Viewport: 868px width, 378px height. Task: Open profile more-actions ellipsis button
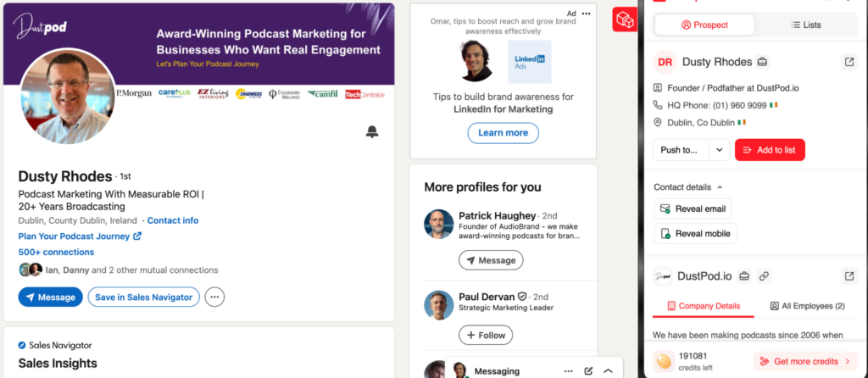click(214, 297)
